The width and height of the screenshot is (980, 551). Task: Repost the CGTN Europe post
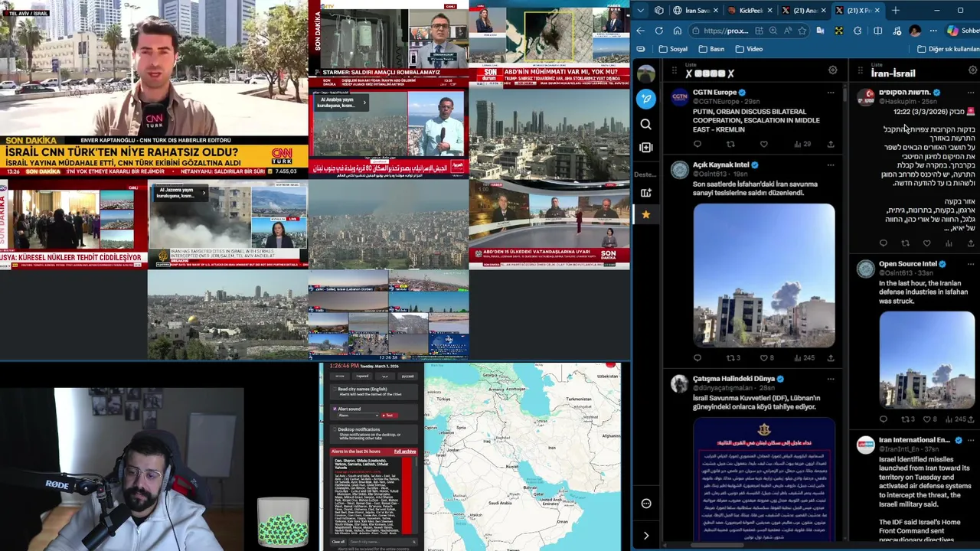pos(730,144)
